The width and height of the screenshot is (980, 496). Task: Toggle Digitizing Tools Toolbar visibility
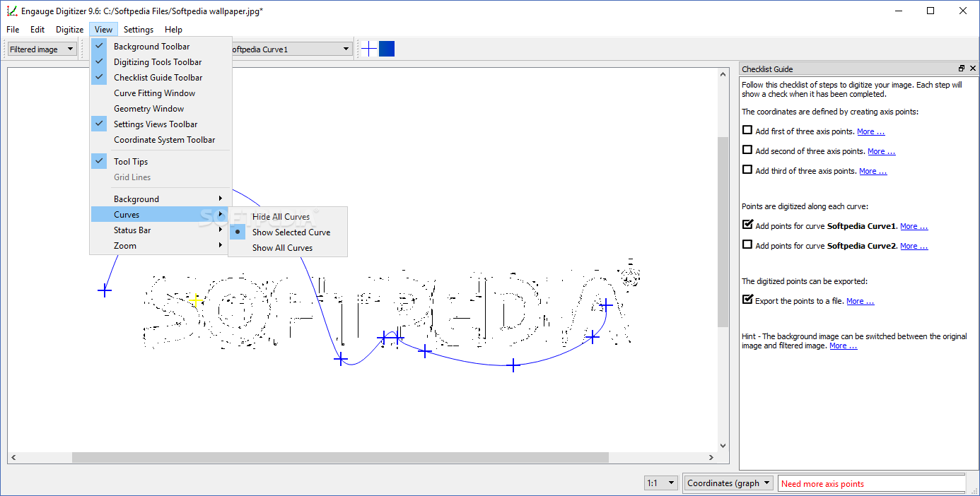[161, 62]
